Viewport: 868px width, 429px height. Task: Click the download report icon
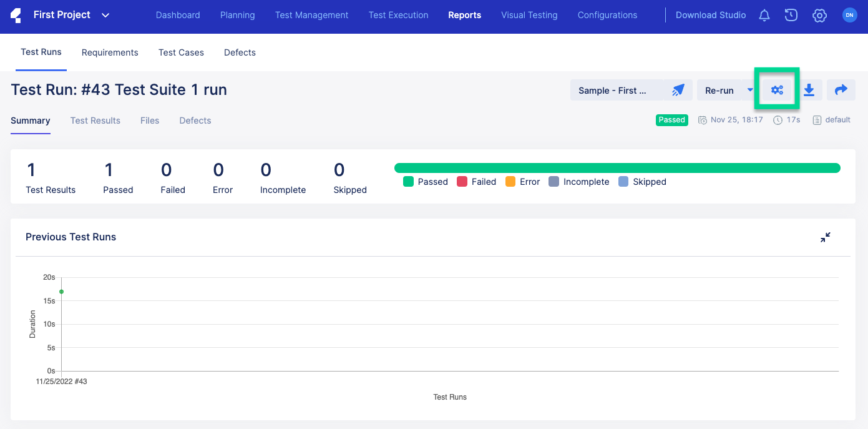(x=809, y=90)
